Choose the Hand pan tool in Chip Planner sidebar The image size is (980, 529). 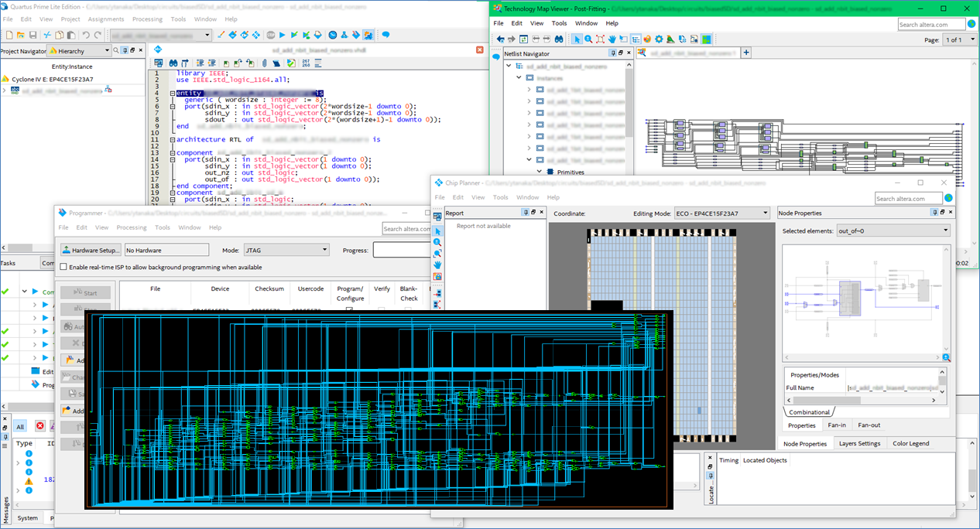pyautogui.click(x=437, y=264)
